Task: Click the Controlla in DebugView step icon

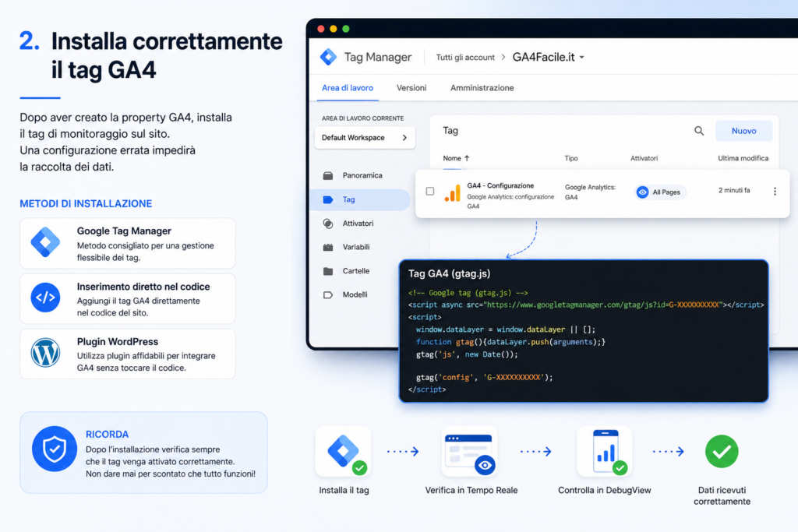Action: (x=605, y=451)
